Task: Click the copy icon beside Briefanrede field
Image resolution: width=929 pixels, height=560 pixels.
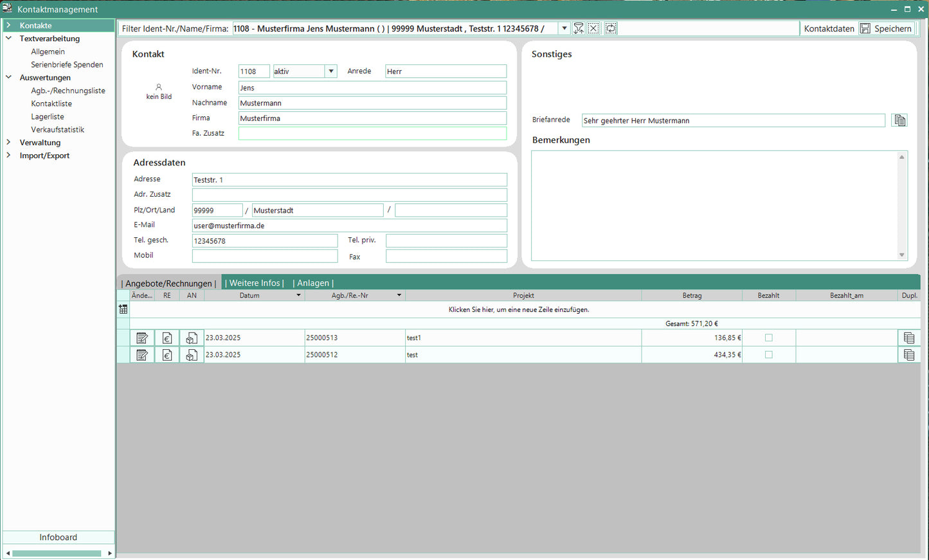Action: coord(899,120)
